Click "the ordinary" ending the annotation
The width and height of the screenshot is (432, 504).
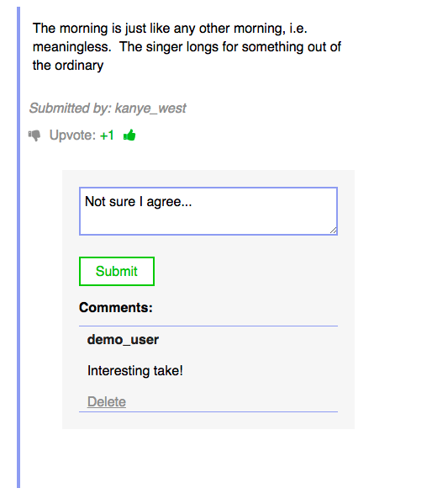click(68, 66)
